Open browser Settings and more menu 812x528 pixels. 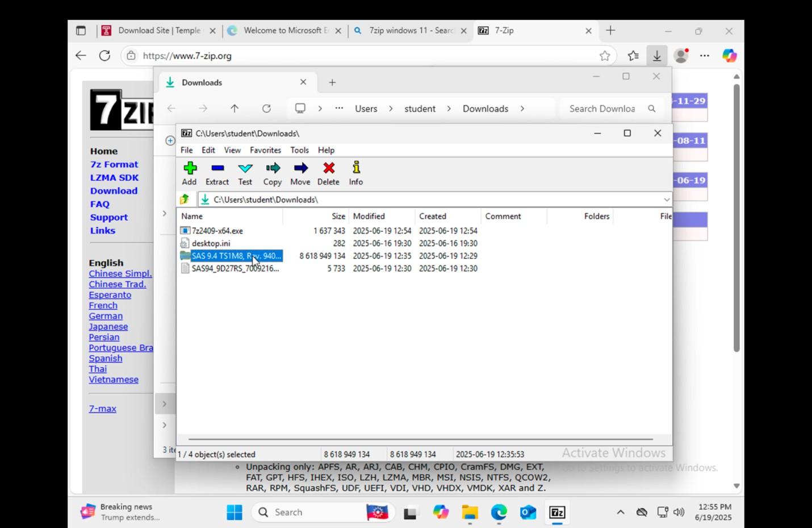(x=705, y=56)
